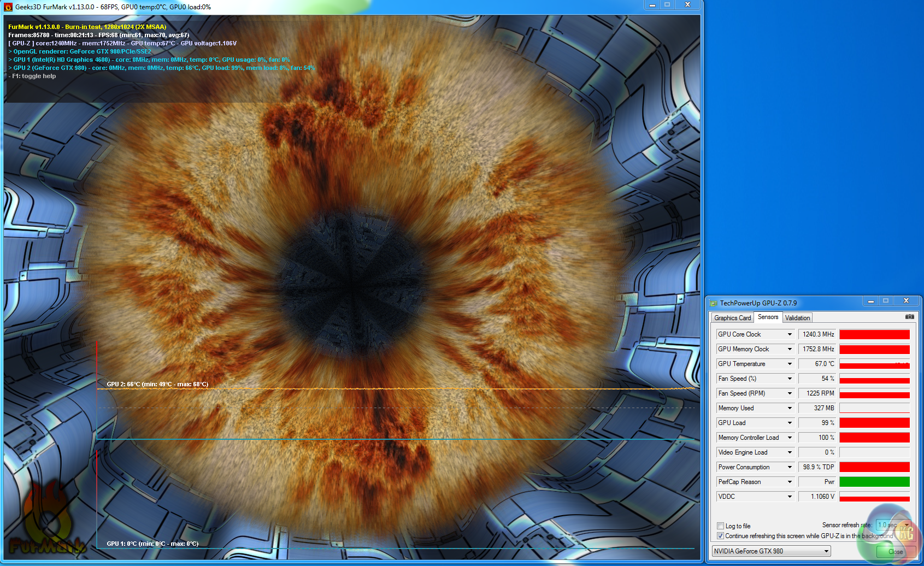Switch to the Graphics Card tab
This screenshot has width=924, height=566.
732,318
